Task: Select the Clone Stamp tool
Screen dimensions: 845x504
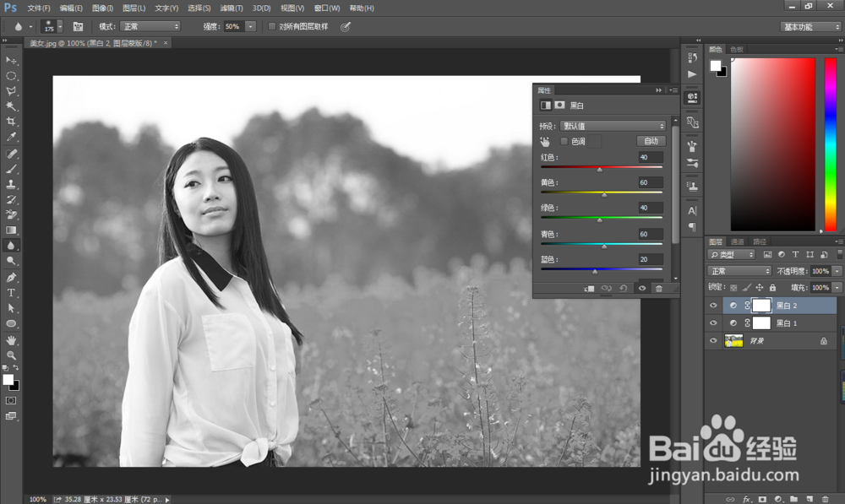Action: (11, 184)
